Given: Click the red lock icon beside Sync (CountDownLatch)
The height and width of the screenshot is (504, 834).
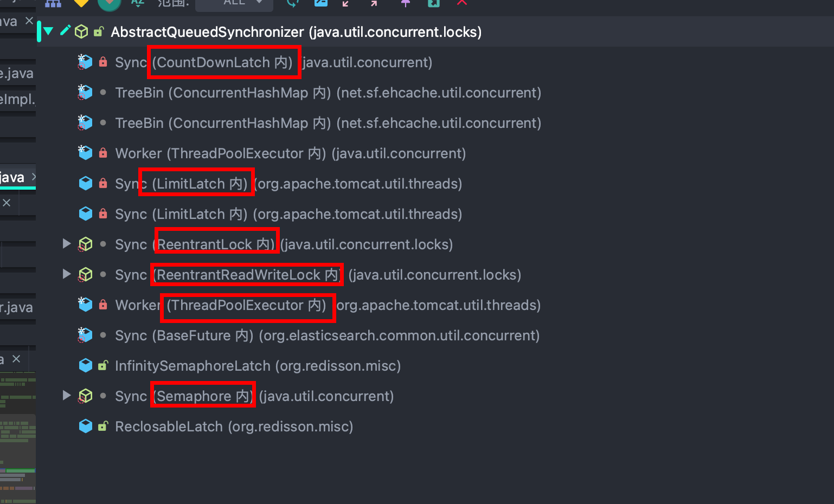Looking at the screenshot, I should (x=103, y=62).
